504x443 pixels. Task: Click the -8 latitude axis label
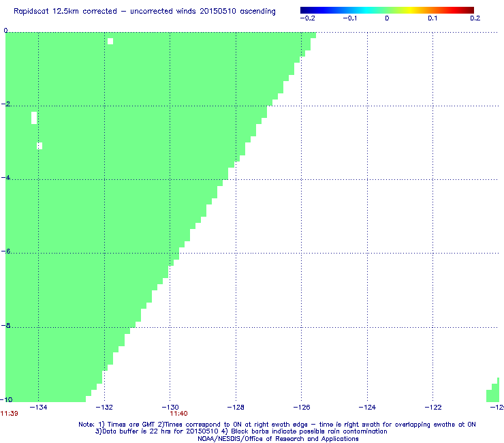pos(5,326)
